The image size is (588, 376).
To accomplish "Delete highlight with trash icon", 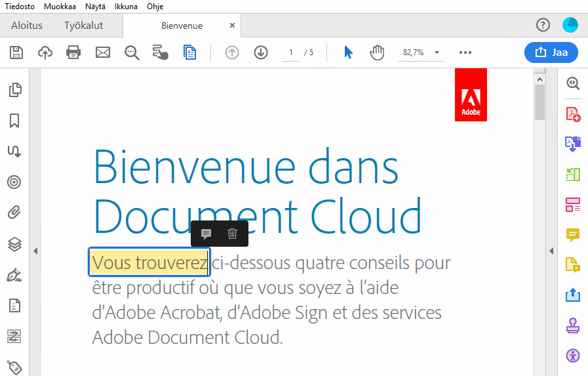I will click(232, 234).
